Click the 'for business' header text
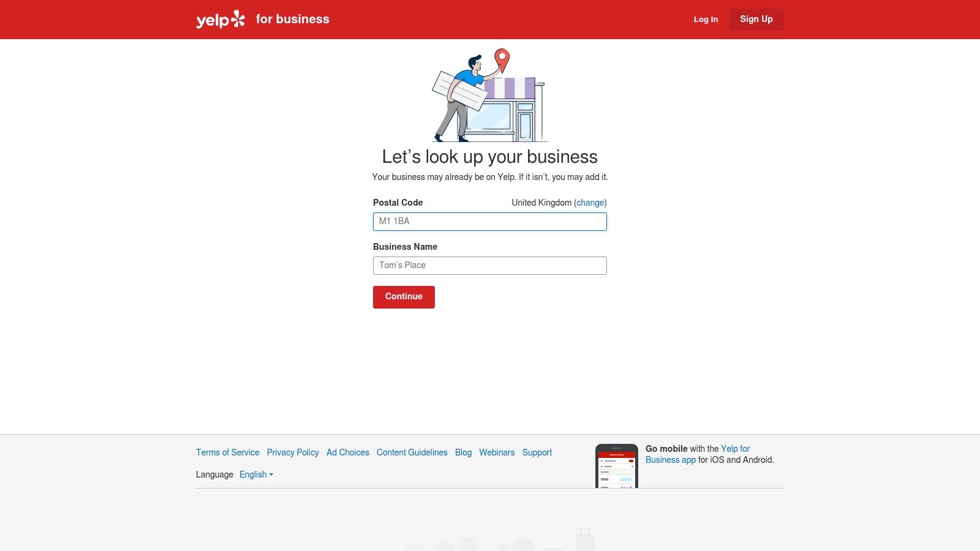The image size is (980, 551). pos(293,19)
